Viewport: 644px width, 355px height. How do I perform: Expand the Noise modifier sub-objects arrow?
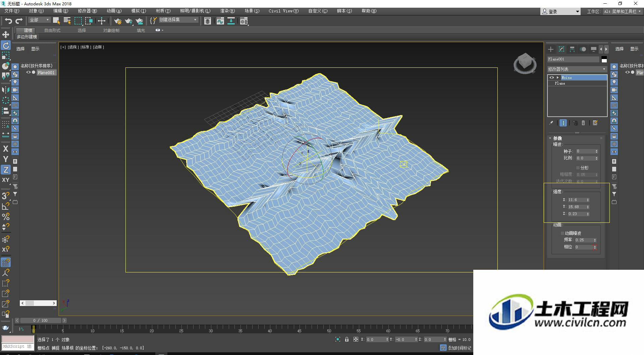(x=557, y=78)
